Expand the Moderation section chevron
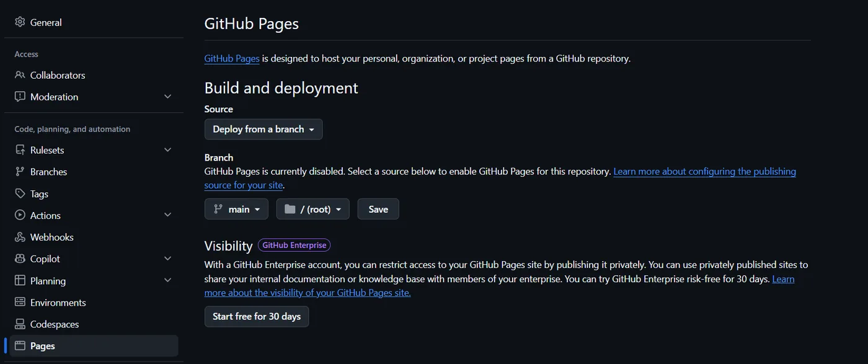 167,97
